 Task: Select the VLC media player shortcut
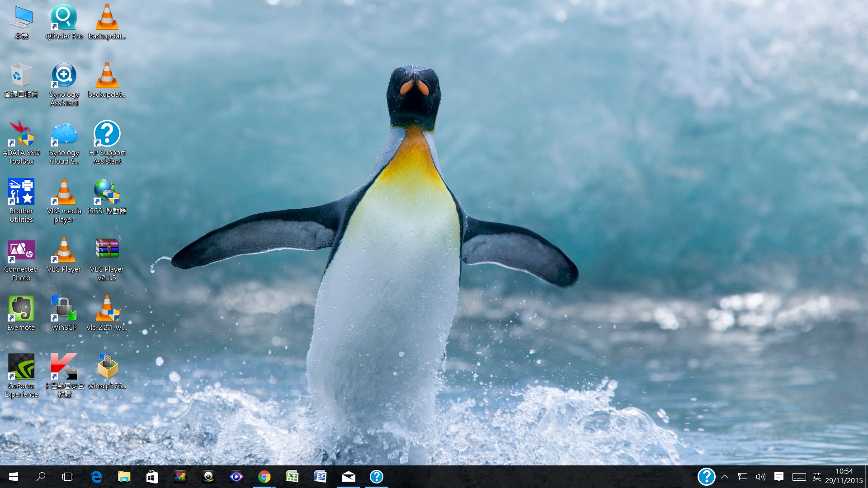click(64, 201)
